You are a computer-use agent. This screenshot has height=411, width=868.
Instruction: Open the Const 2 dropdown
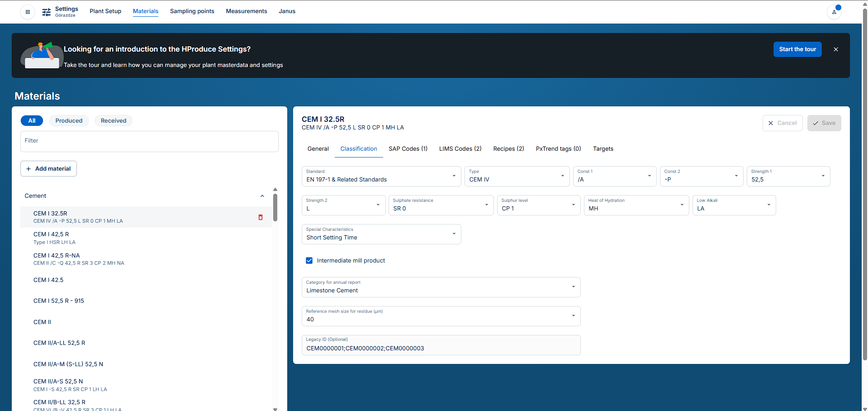point(702,176)
